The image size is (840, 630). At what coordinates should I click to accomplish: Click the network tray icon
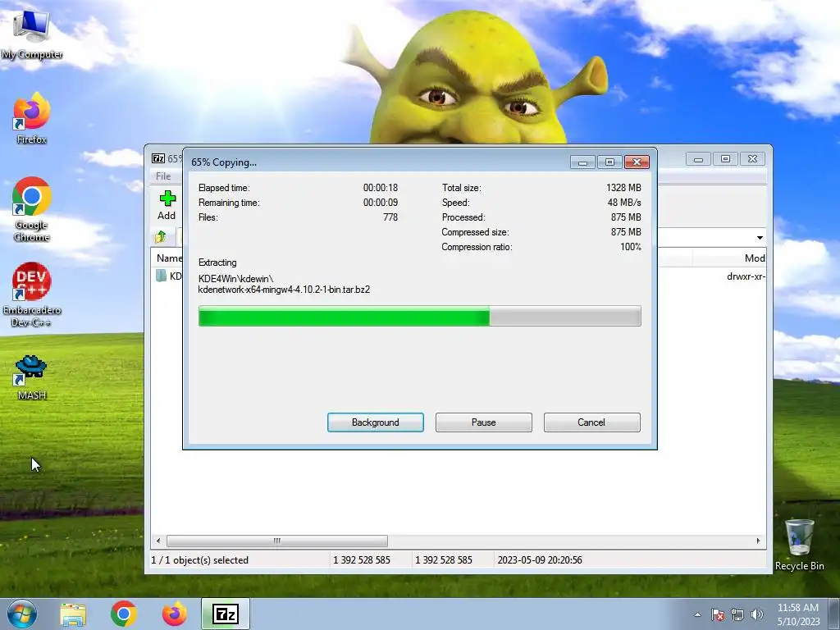coord(737,614)
